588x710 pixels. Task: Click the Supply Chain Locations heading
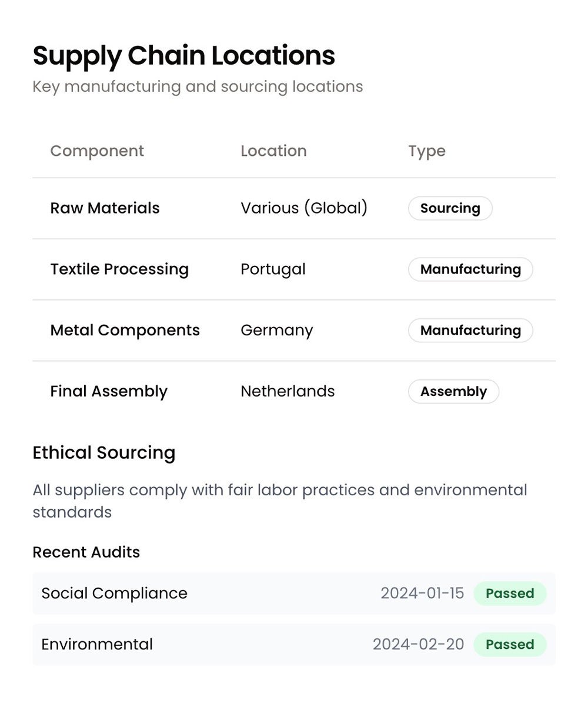click(x=183, y=56)
